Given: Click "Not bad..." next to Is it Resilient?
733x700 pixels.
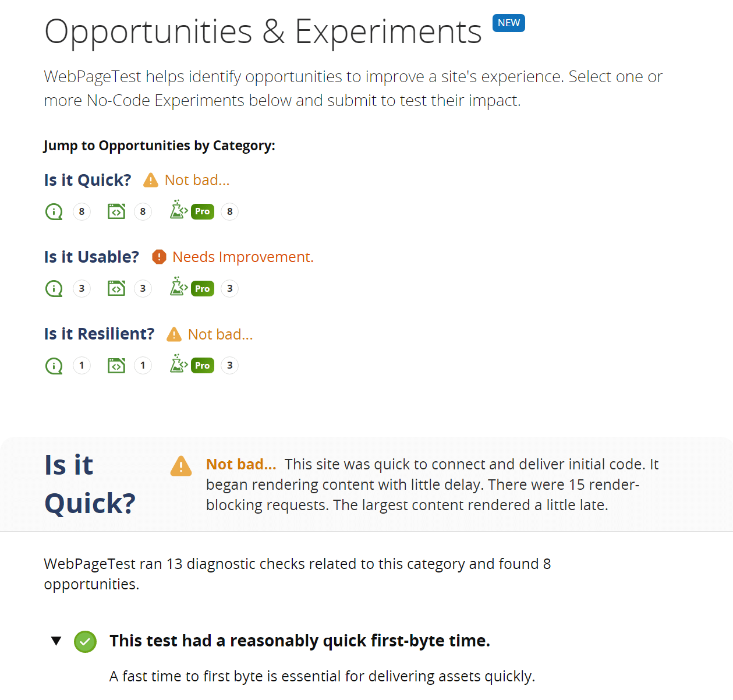Looking at the screenshot, I should coord(220,334).
